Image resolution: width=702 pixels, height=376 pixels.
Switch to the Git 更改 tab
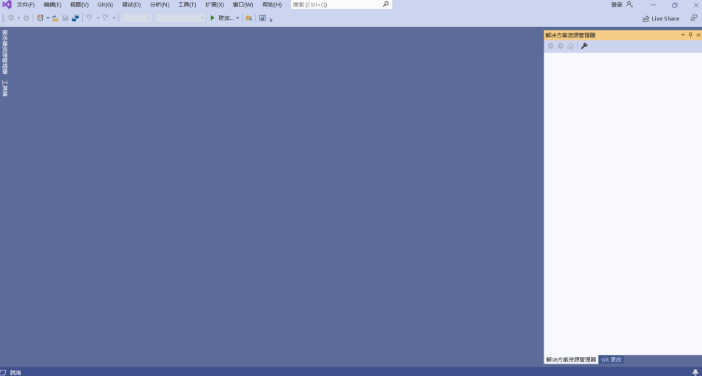click(x=611, y=359)
